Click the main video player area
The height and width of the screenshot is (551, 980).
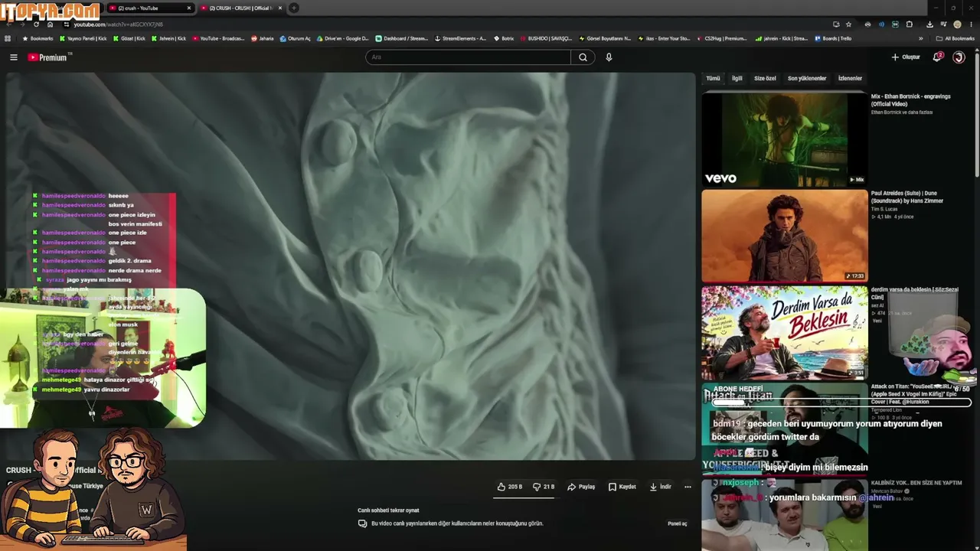point(351,266)
